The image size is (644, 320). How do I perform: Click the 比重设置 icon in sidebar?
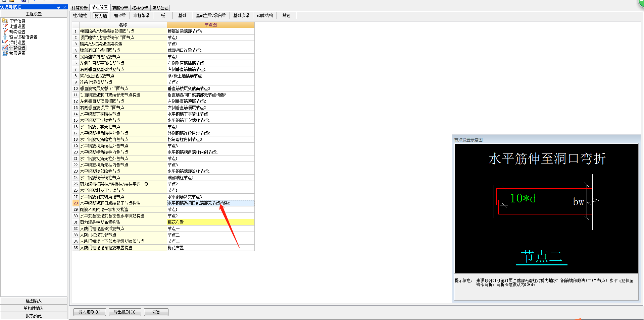5,26
